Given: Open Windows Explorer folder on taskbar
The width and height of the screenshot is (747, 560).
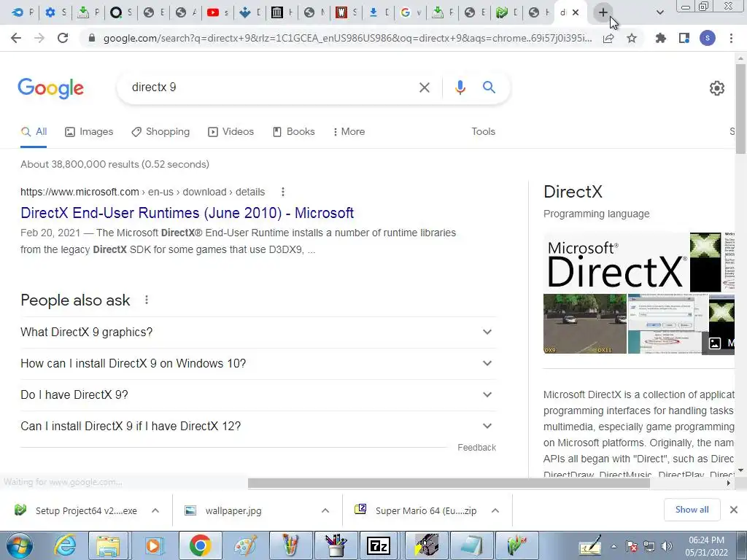Looking at the screenshot, I should [108, 545].
